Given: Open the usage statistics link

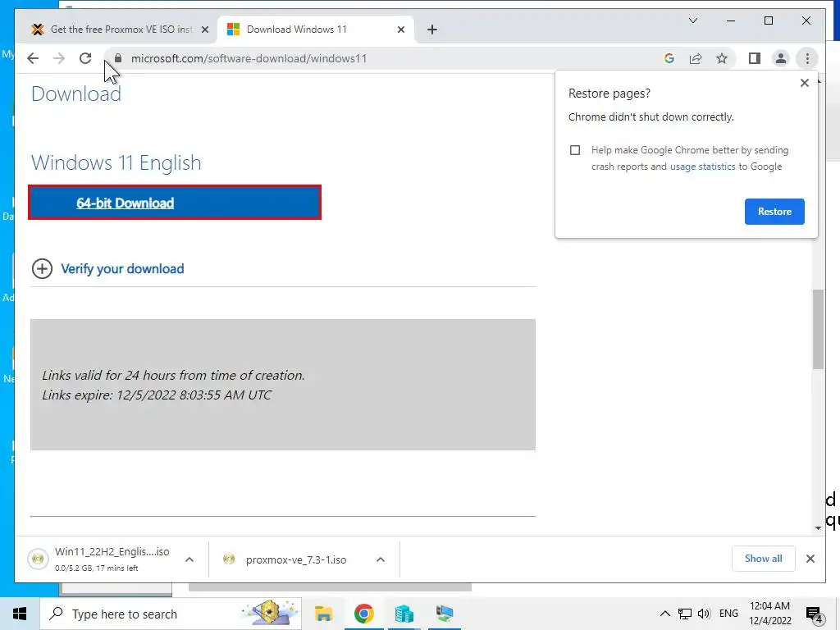Looking at the screenshot, I should tap(702, 167).
